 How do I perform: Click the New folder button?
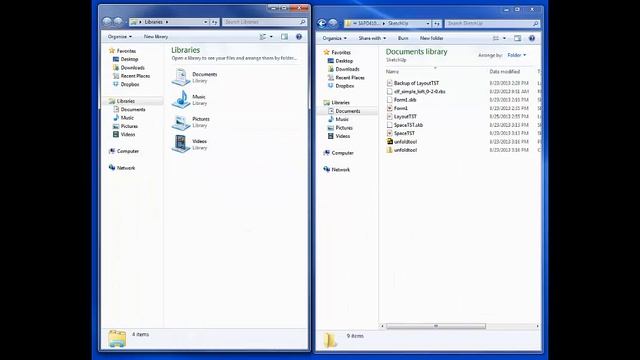point(431,38)
